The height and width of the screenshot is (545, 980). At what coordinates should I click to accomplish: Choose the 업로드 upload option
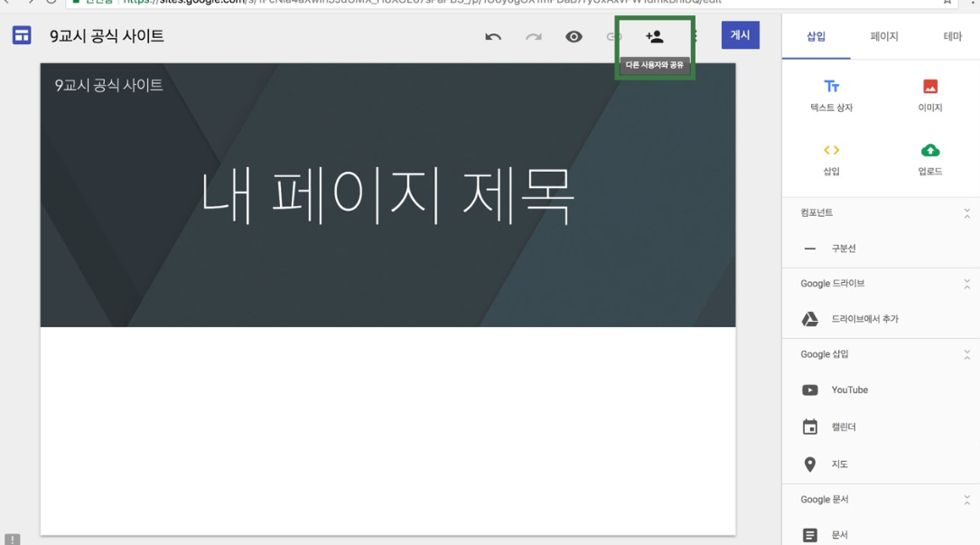tap(930, 159)
